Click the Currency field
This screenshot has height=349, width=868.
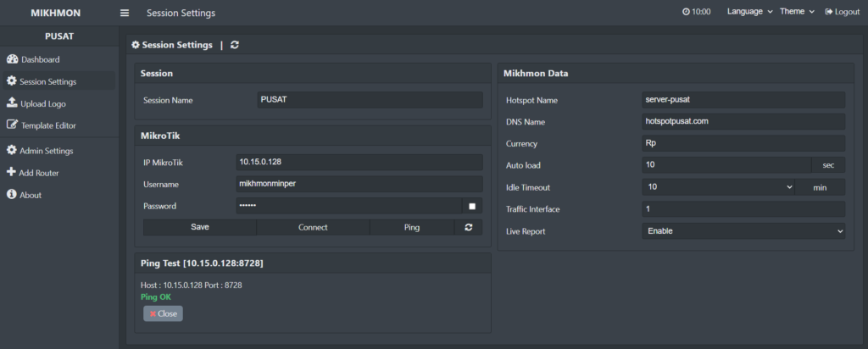point(743,143)
